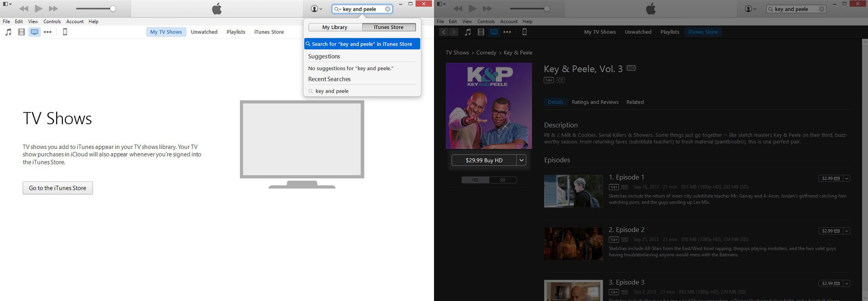Click fast-forward button in left light iTunes window
This screenshot has width=868, height=301.
coord(53,8)
